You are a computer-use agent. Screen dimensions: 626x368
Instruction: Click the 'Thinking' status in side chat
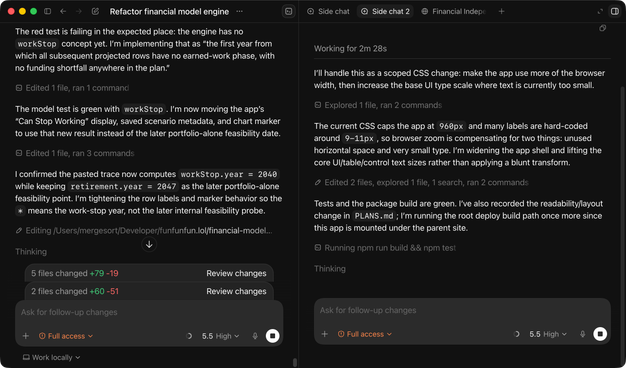tap(330, 269)
